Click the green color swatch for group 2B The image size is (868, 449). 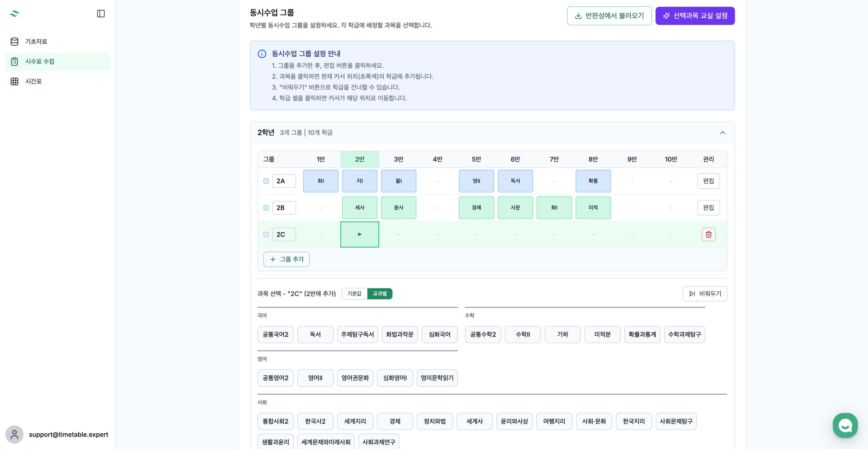tap(266, 208)
